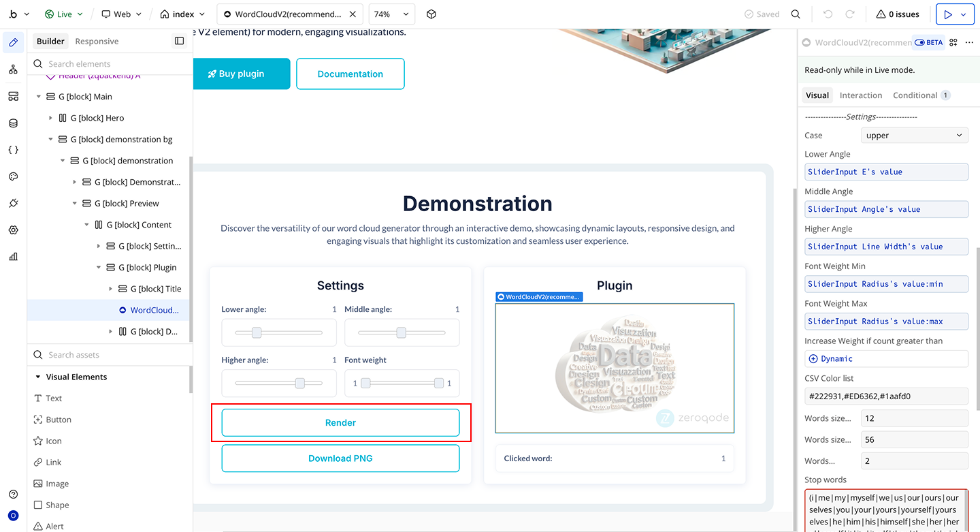
Task: Open the Settings gear icon in sidebar
Action: click(x=13, y=230)
